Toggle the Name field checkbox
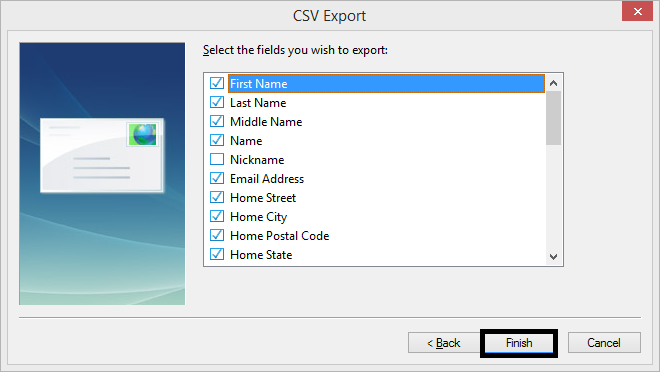Screen dimensions: 660x372 click(x=217, y=140)
